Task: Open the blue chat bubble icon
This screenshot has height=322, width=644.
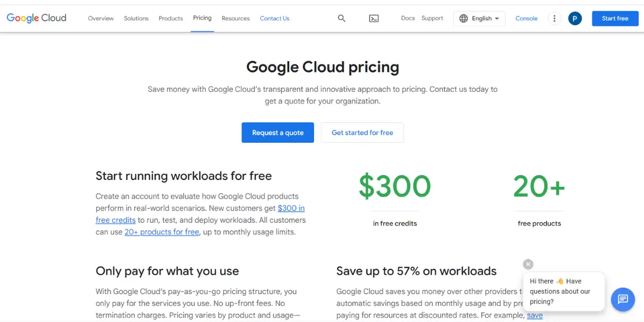Action: 623,299
